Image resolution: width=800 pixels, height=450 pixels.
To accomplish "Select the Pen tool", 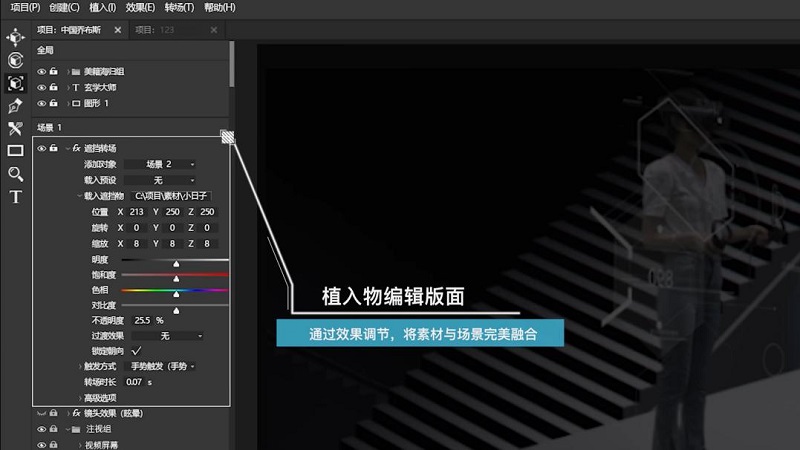I will coord(15,105).
